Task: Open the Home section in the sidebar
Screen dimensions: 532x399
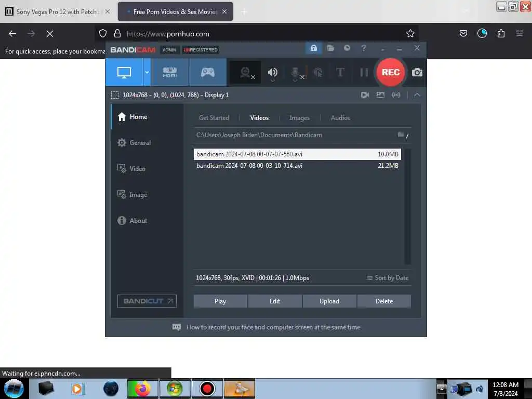Action: click(147, 117)
